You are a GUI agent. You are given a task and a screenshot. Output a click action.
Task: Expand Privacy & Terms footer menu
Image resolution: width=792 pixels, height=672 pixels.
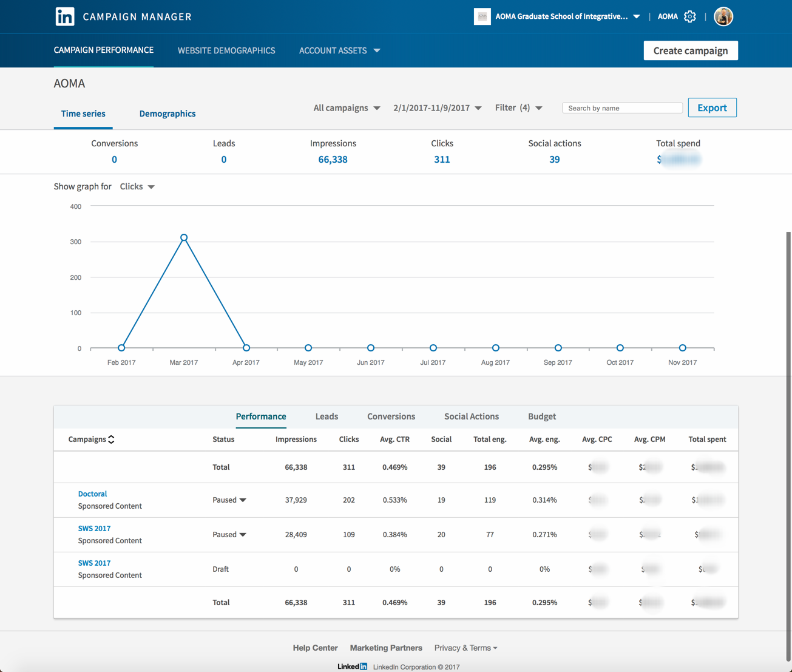(465, 648)
